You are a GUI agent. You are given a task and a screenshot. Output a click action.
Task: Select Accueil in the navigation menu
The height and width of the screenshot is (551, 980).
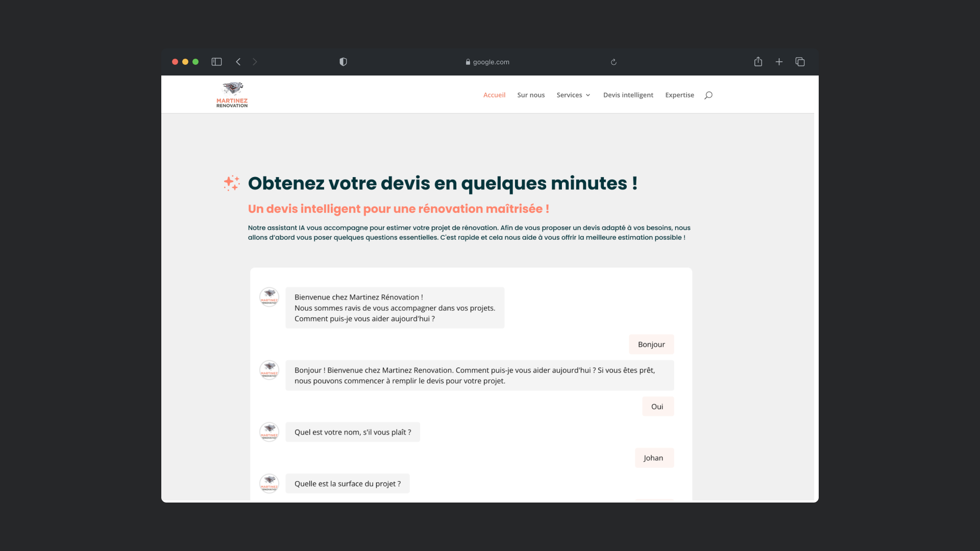point(494,95)
